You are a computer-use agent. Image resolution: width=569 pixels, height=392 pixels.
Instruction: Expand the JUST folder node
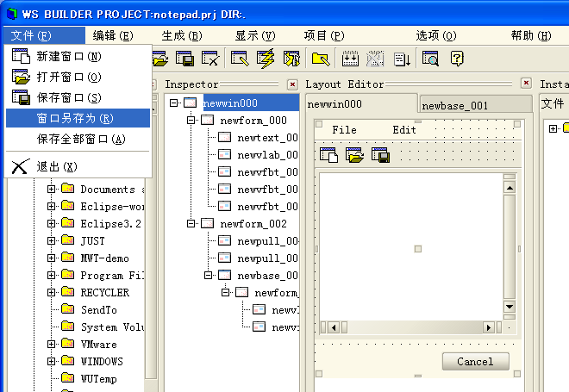tap(52, 240)
